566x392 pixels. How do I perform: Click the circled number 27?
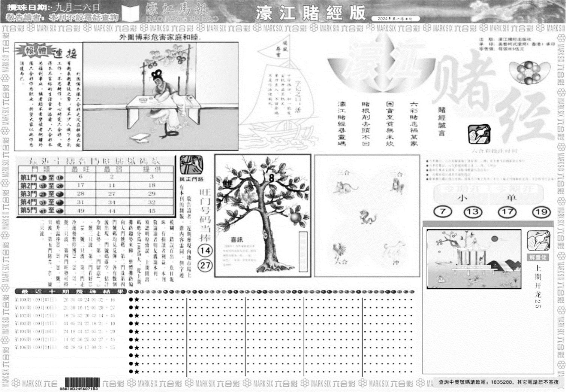[205, 265]
